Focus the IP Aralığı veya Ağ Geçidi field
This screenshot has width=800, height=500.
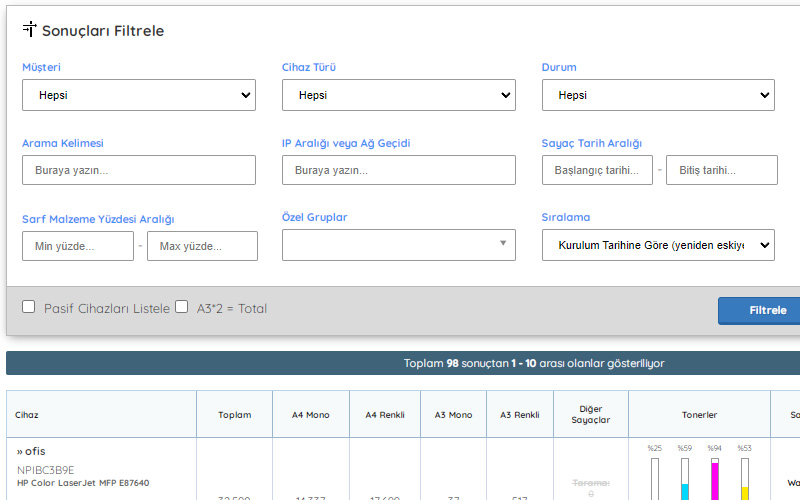tap(398, 170)
